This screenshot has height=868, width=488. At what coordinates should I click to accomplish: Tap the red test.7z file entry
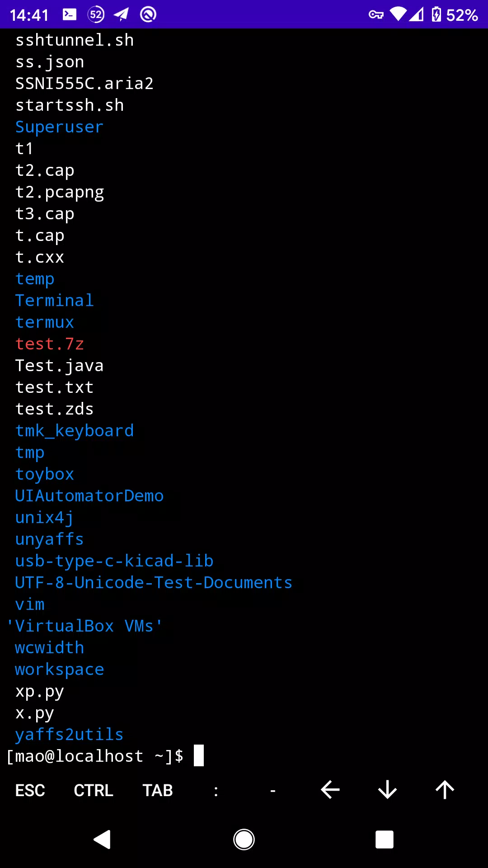[x=50, y=344]
